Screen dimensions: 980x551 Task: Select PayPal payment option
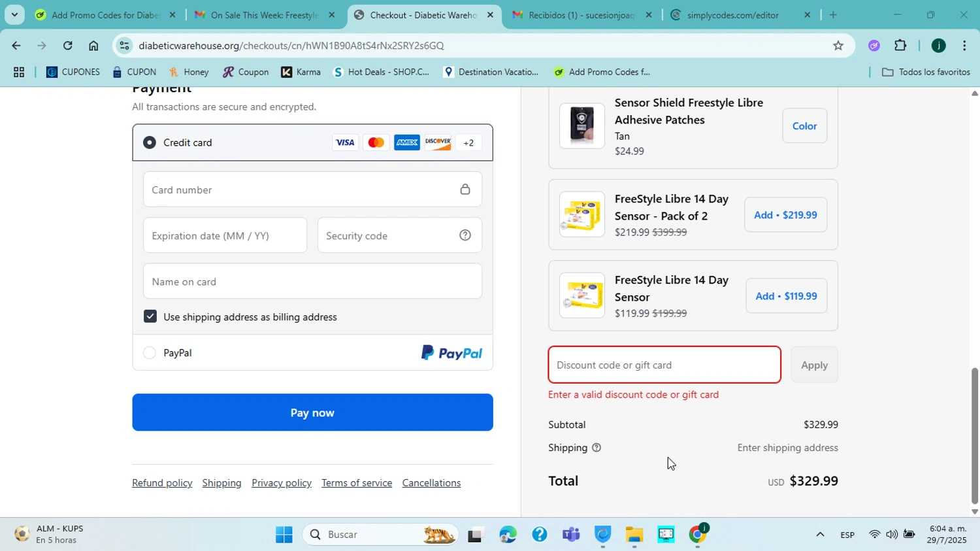tap(150, 353)
